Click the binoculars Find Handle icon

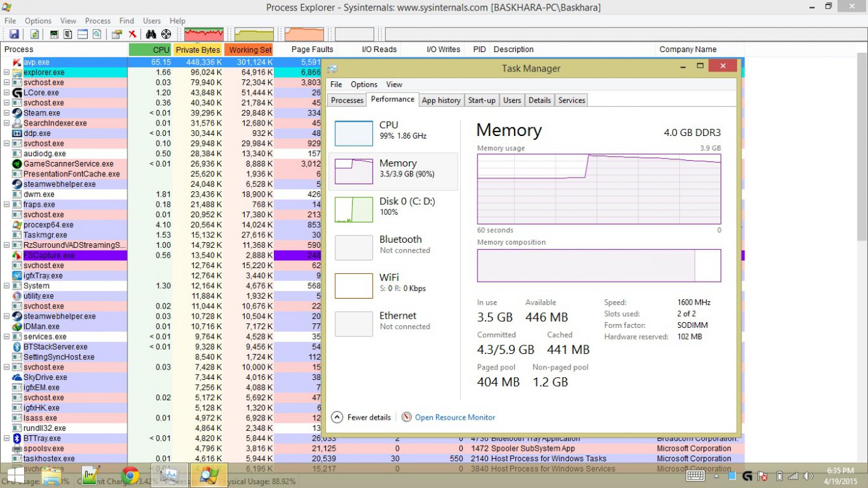(151, 34)
